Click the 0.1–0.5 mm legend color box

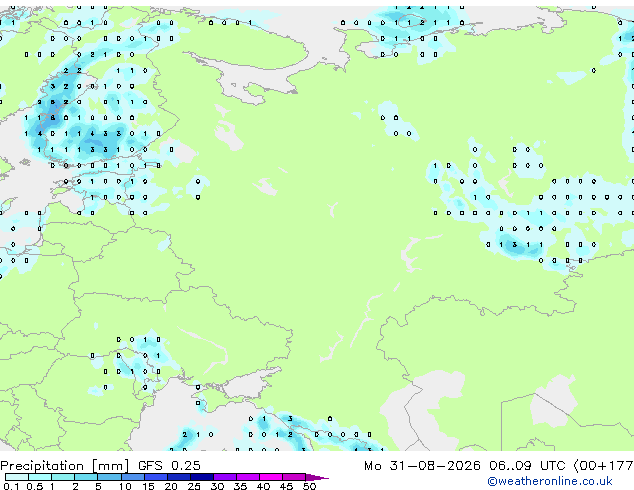pos(17,477)
